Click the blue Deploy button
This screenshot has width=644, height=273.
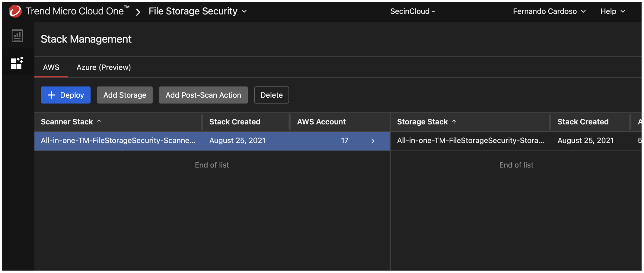coord(66,95)
